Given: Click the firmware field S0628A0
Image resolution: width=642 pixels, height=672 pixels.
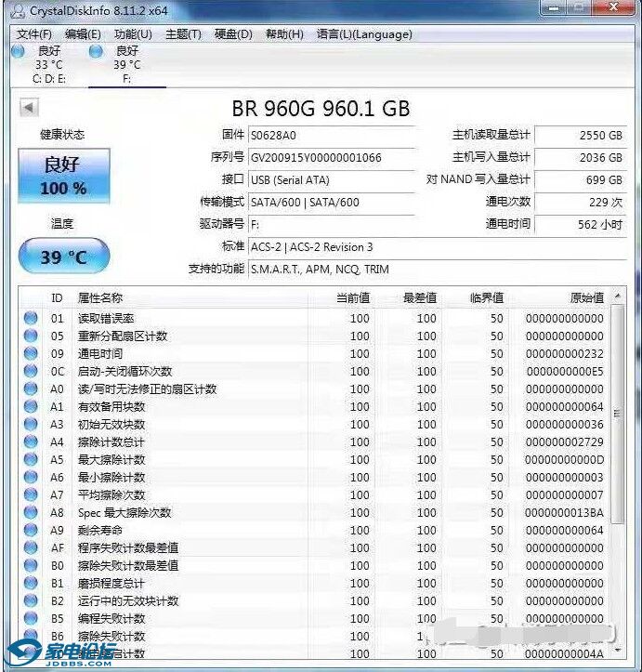Looking at the screenshot, I should (x=332, y=136).
